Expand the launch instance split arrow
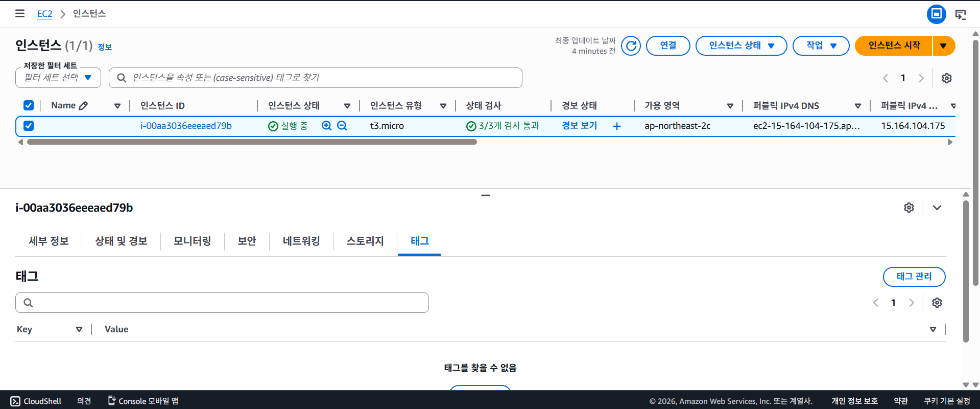Image resolution: width=980 pixels, height=409 pixels. tap(944, 46)
